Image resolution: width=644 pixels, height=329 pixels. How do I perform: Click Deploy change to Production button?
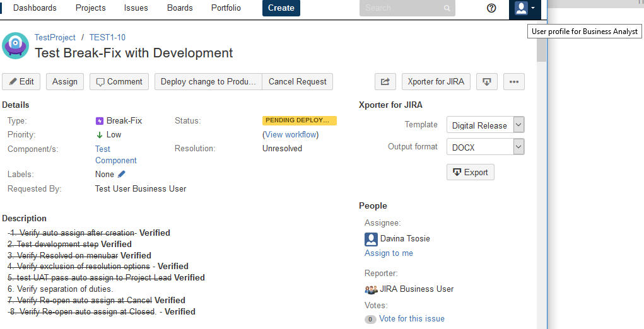(208, 82)
